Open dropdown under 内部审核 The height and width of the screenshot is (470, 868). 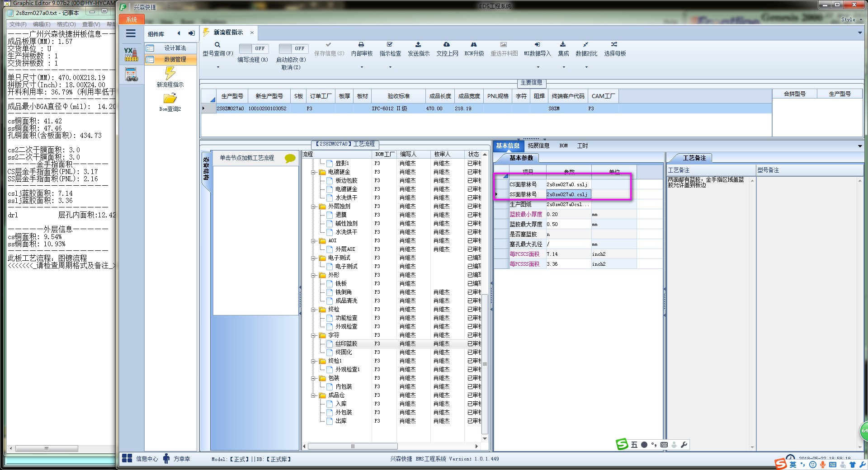[362, 67]
